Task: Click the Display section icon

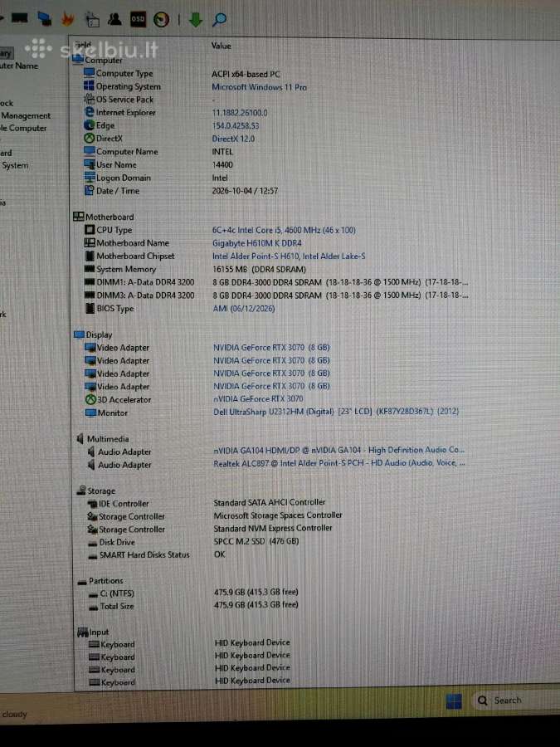Action: tap(79, 334)
